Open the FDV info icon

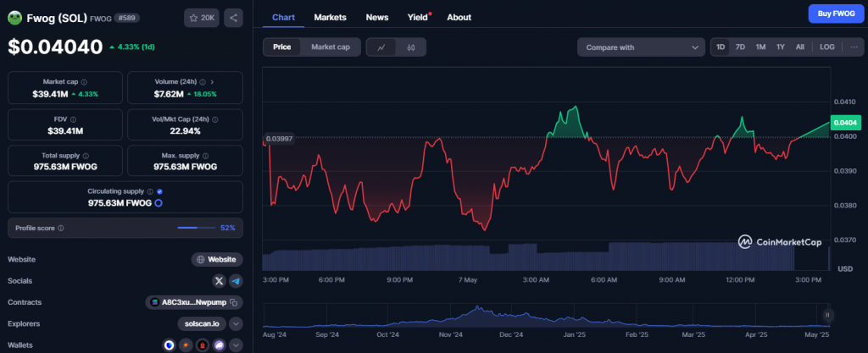tap(74, 119)
